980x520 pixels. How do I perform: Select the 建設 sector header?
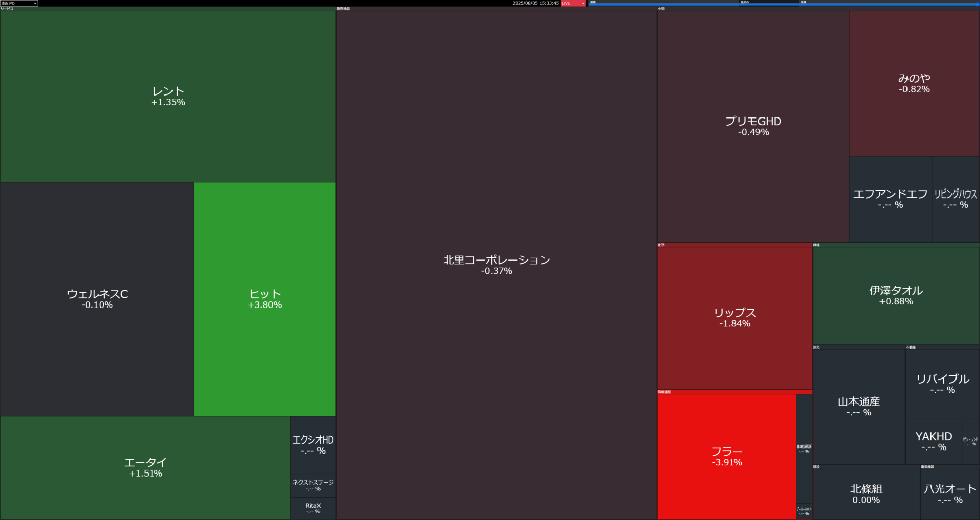pos(866,467)
